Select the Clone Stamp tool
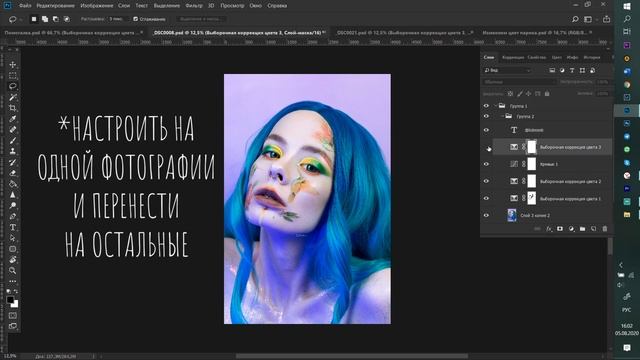Screen dimensions: 640x360 [13, 151]
